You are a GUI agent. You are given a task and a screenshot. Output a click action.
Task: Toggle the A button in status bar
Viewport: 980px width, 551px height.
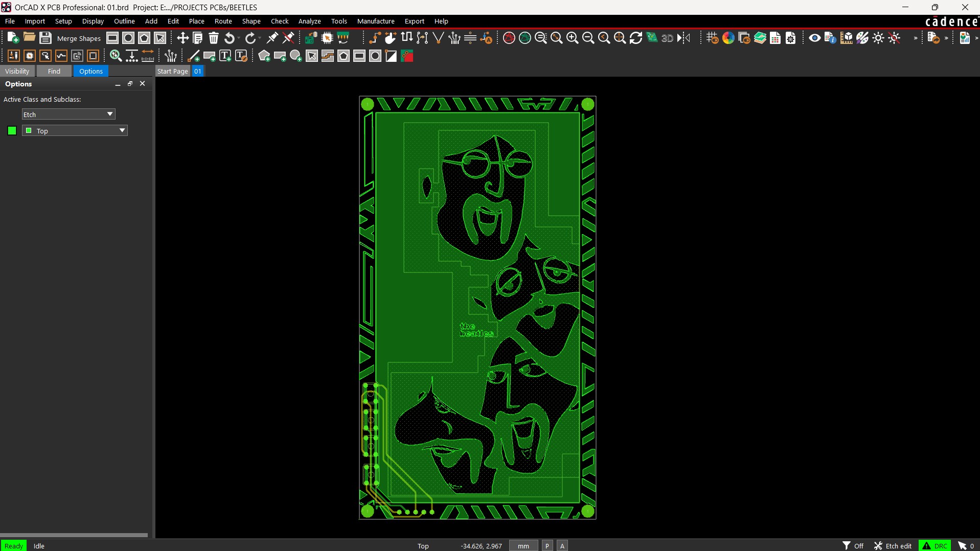tap(562, 546)
